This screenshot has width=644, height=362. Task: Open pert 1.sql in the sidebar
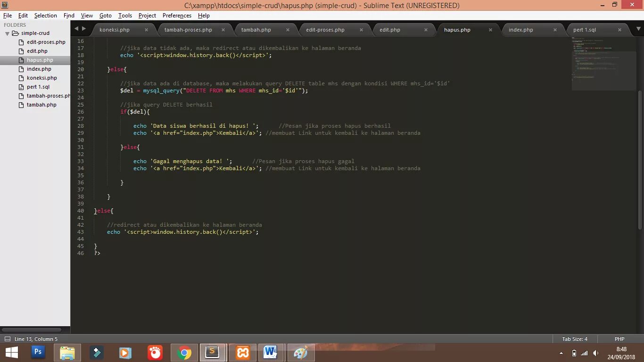click(x=38, y=87)
